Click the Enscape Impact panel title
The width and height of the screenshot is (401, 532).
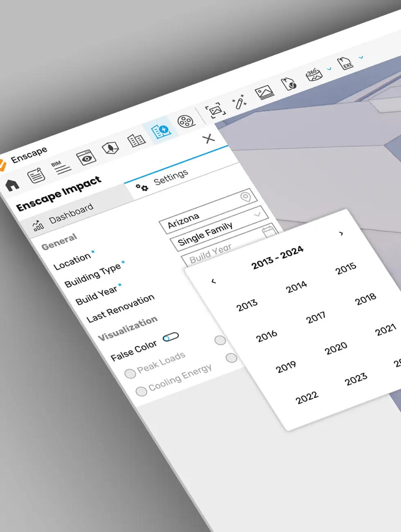point(59,194)
